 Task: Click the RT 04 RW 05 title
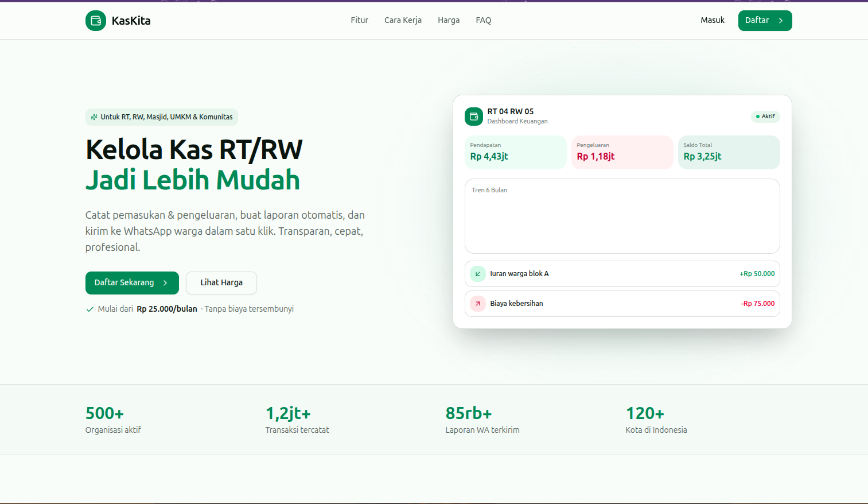coord(511,111)
